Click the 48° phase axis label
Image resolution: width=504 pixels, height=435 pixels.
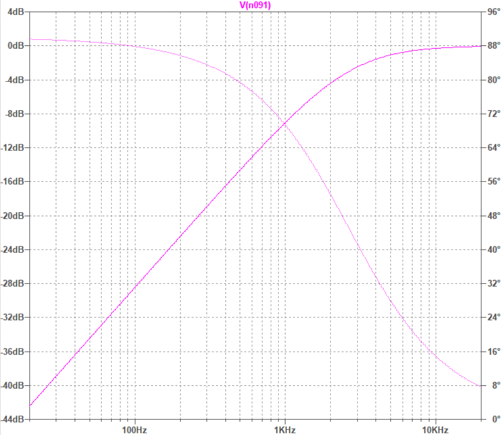point(494,216)
